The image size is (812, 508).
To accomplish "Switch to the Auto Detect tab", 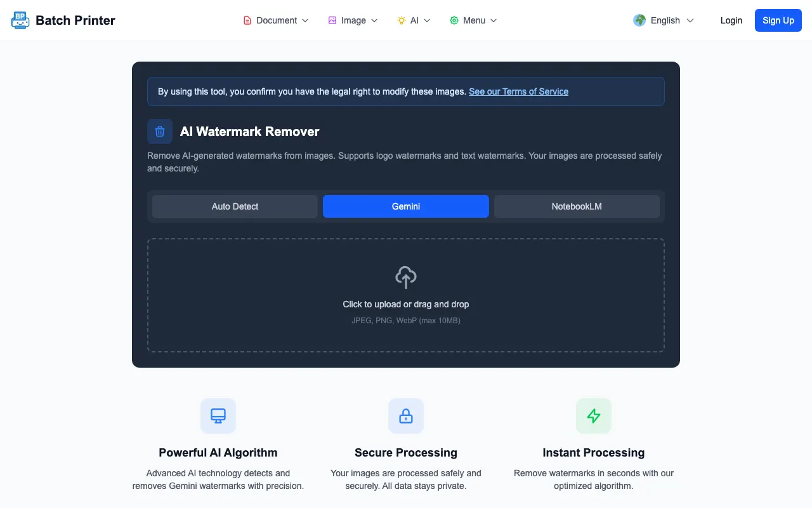I will 235,206.
